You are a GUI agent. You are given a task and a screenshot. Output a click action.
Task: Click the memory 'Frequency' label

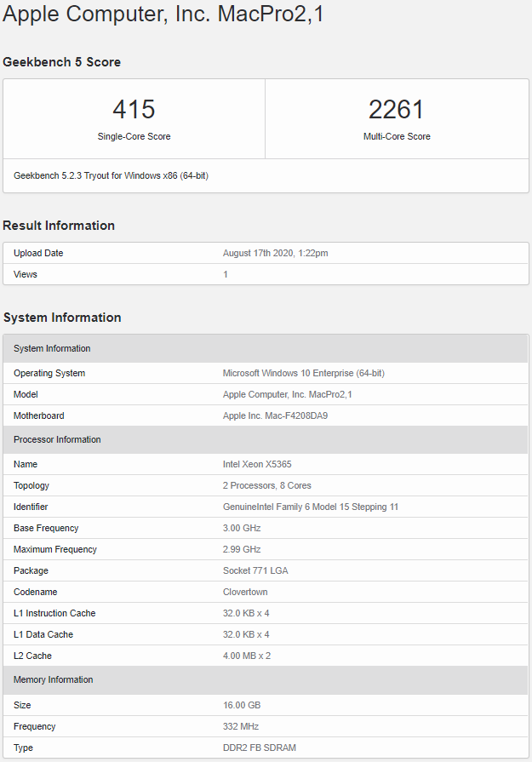click(x=35, y=726)
